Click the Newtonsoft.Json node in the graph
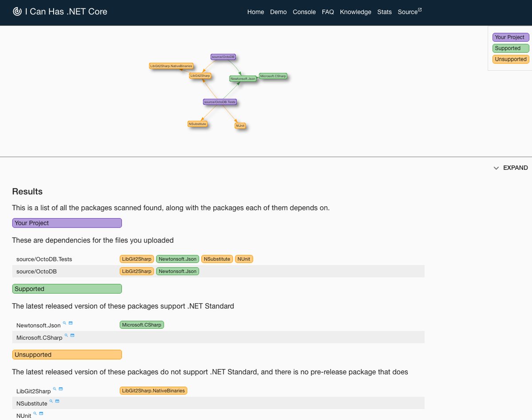This screenshot has height=420, width=532. [243, 79]
